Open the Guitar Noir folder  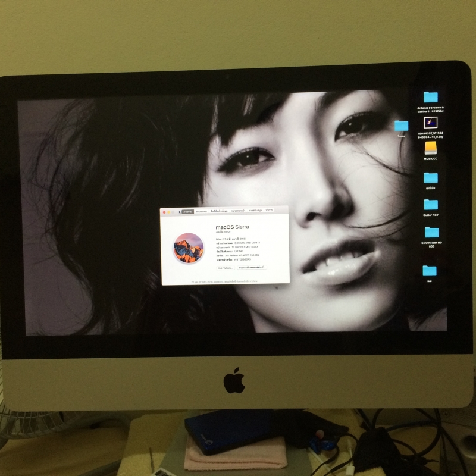[x=430, y=205]
